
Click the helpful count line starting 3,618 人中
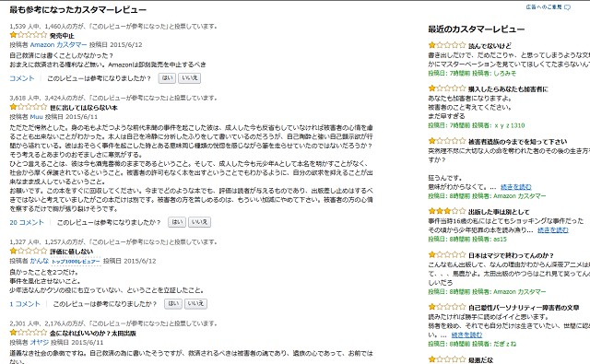coord(113,98)
